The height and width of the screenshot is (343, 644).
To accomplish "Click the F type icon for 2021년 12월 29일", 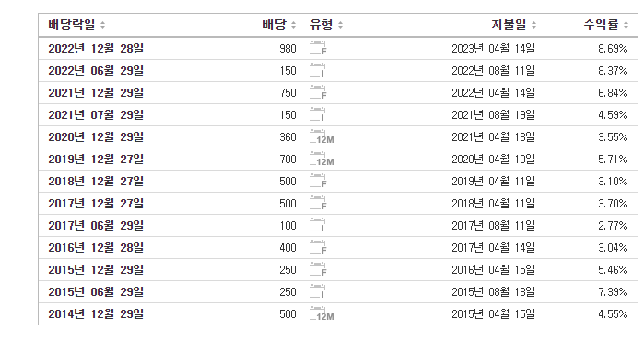I will click(318, 92).
